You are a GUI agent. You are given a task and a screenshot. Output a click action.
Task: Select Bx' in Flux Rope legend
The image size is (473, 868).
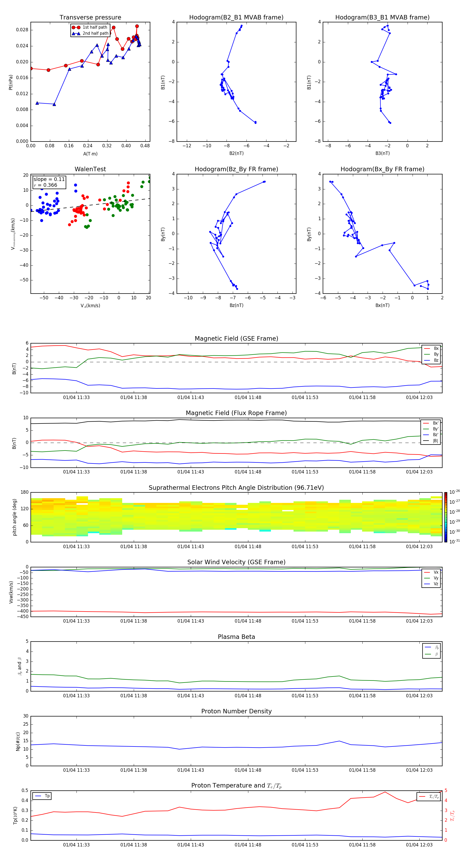(x=431, y=423)
